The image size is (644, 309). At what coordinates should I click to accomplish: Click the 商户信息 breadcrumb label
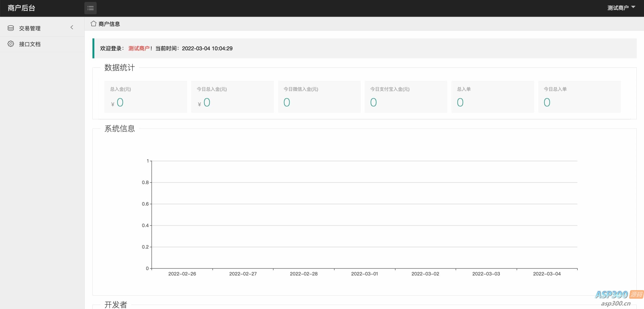(109, 24)
